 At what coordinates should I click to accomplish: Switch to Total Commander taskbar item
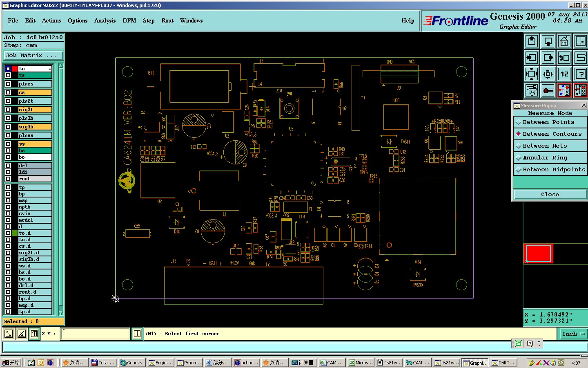tap(103, 362)
